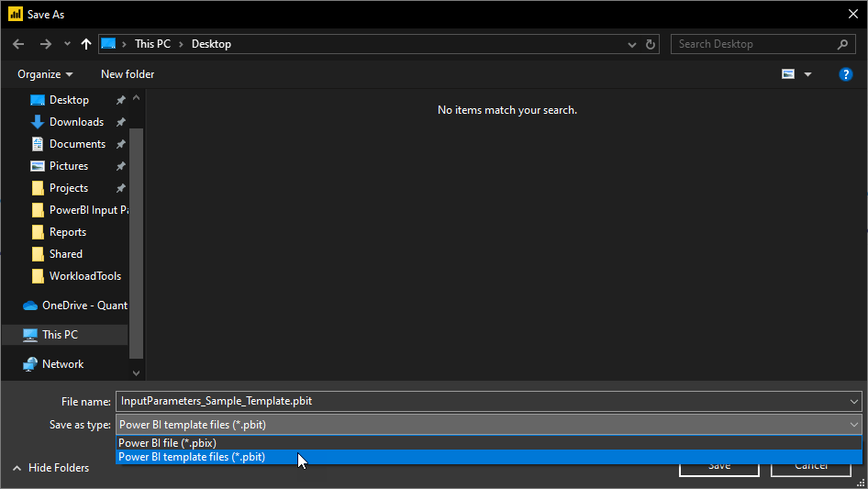Select the Downloads folder in sidebar
Image resolution: width=868 pixels, height=489 pixels.
76,122
